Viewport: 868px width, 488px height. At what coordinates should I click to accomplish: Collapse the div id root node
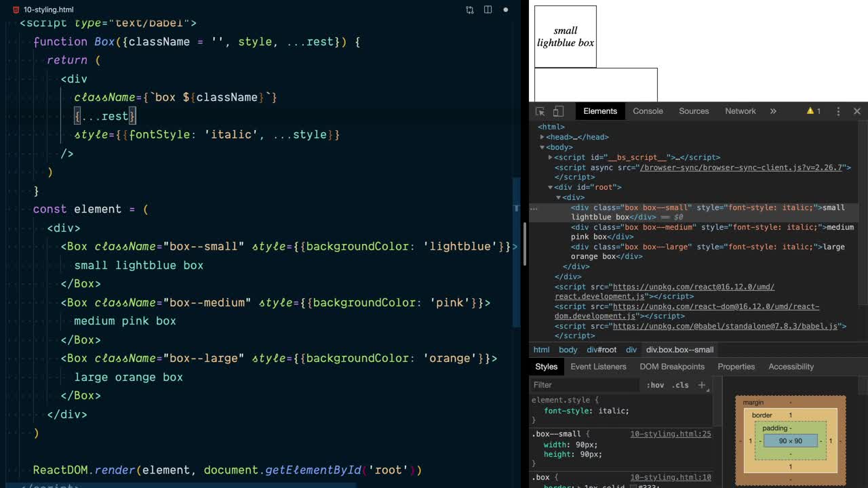pyautogui.click(x=550, y=187)
